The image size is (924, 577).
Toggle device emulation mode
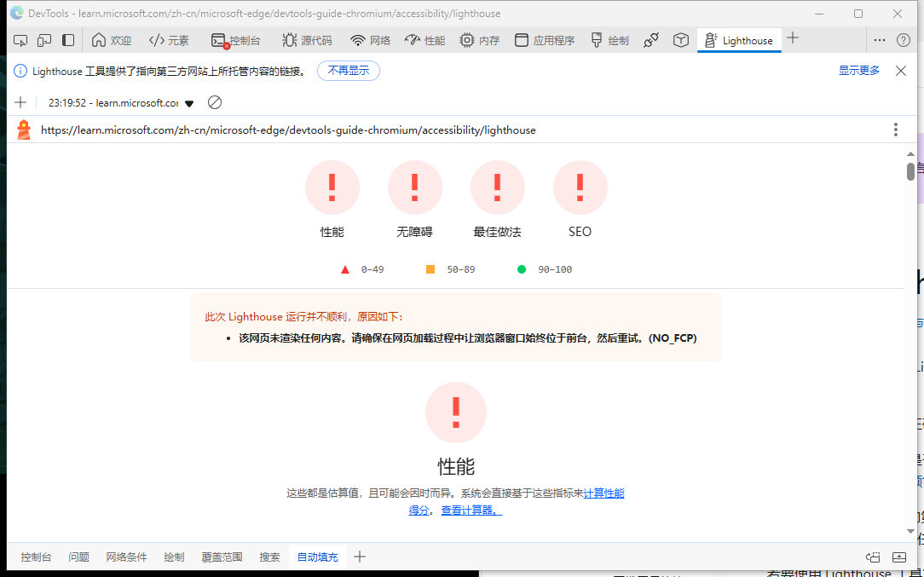point(44,40)
